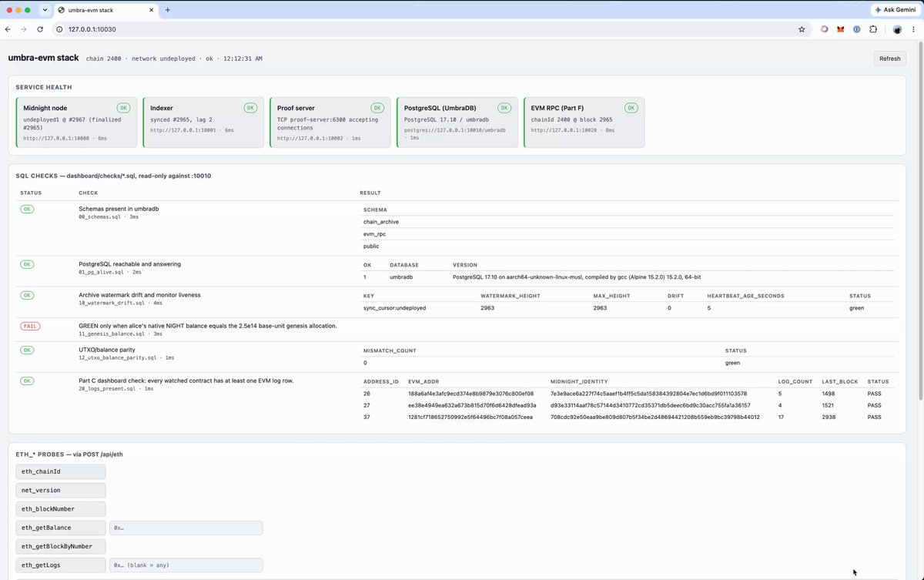Viewport: 924px width, 580px height.
Task: Run the eth_getBalance probe
Action: click(x=61, y=528)
